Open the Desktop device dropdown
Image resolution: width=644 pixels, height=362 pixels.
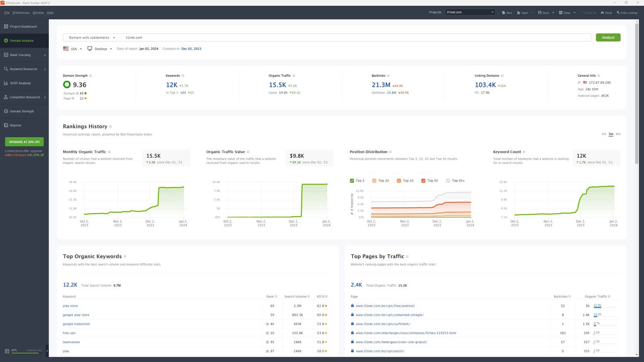[100, 49]
